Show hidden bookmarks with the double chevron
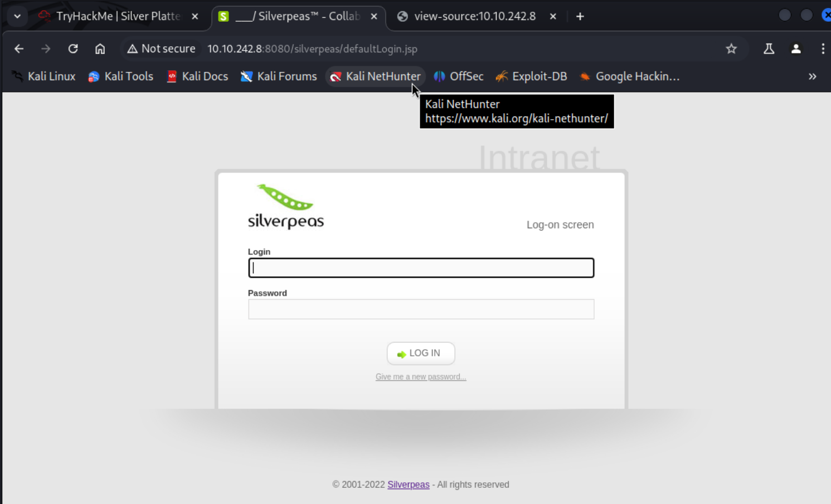The height and width of the screenshot is (504, 831). (812, 76)
